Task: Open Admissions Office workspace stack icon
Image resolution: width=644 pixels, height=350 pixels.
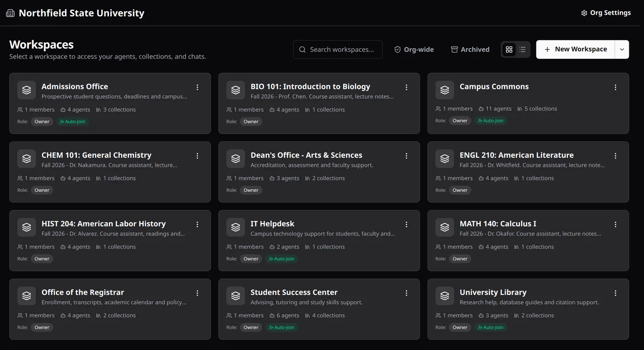Action: coord(27,90)
